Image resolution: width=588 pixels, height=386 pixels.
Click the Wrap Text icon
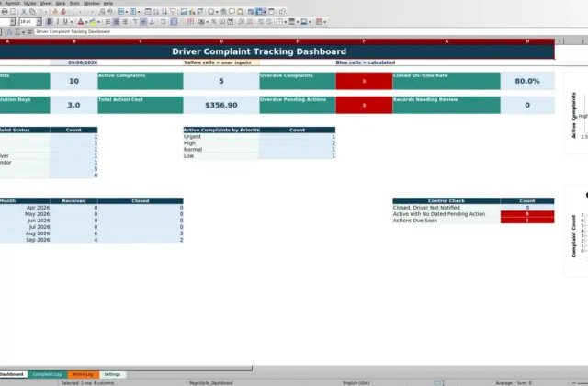(x=164, y=22)
